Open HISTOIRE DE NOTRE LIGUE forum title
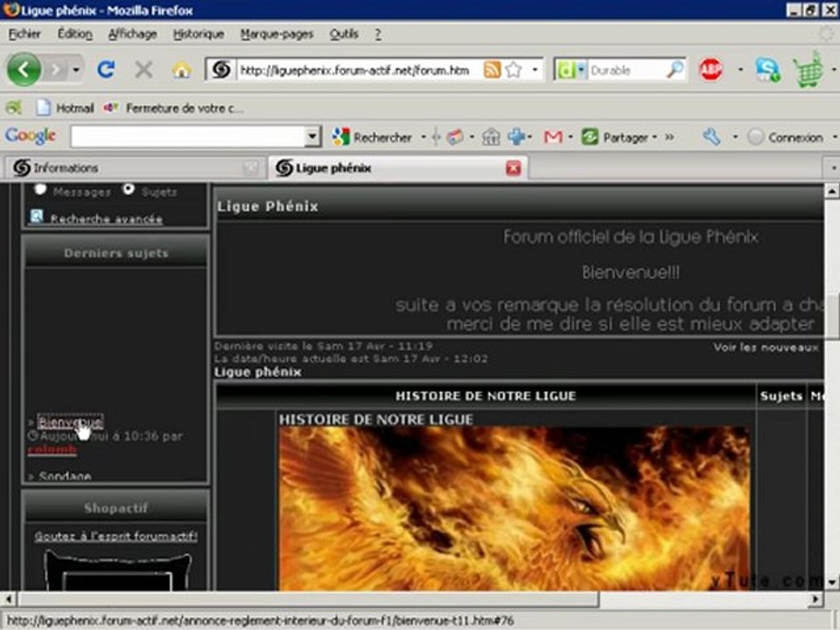The image size is (840, 630). click(375, 419)
